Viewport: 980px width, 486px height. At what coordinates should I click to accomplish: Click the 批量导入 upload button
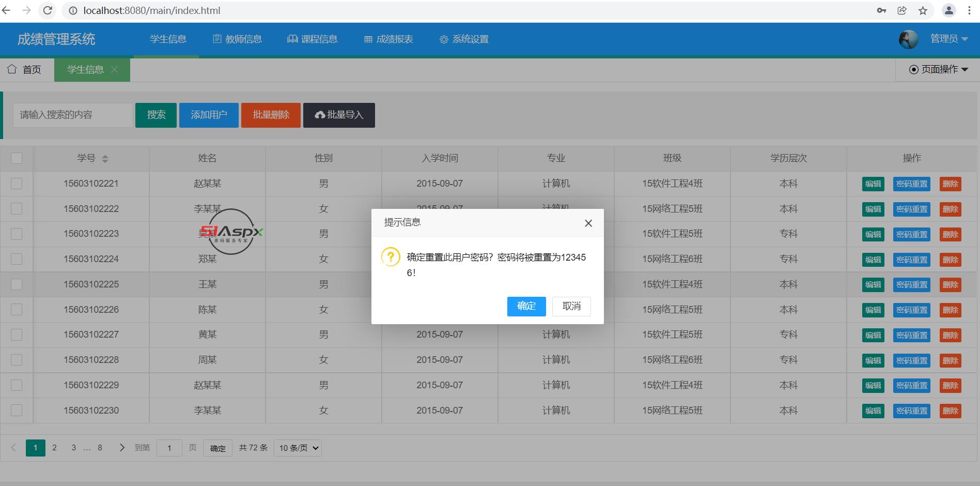pos(339,115)
